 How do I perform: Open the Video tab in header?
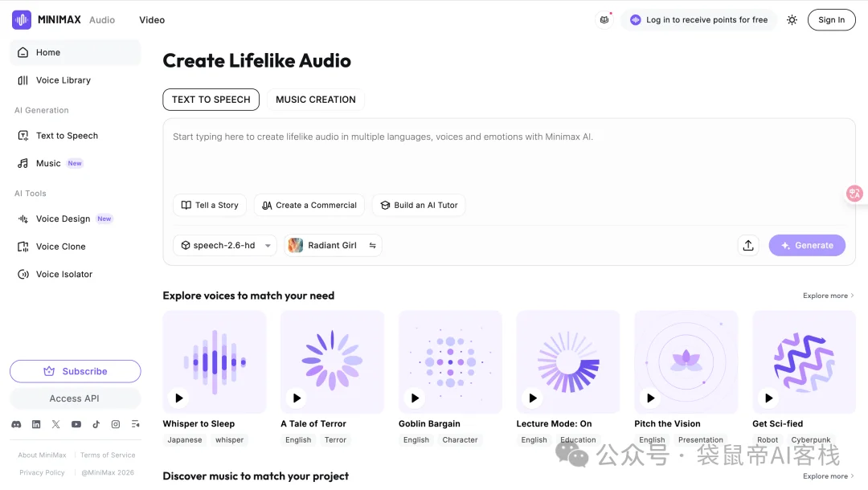coord(152,20)
